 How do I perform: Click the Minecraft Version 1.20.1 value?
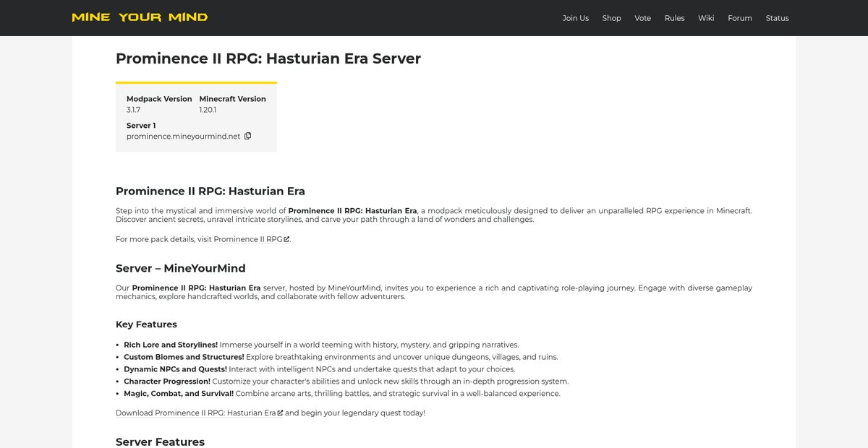208,110
